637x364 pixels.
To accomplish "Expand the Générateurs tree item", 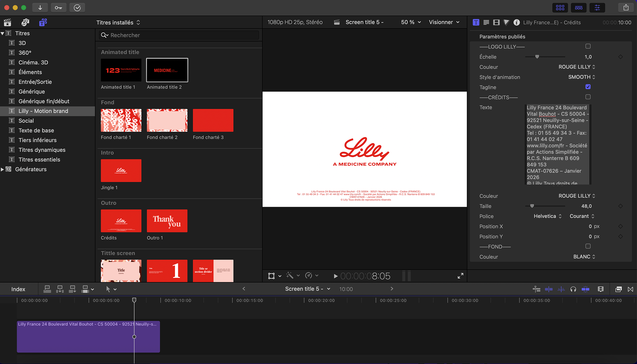I will 3,169.
